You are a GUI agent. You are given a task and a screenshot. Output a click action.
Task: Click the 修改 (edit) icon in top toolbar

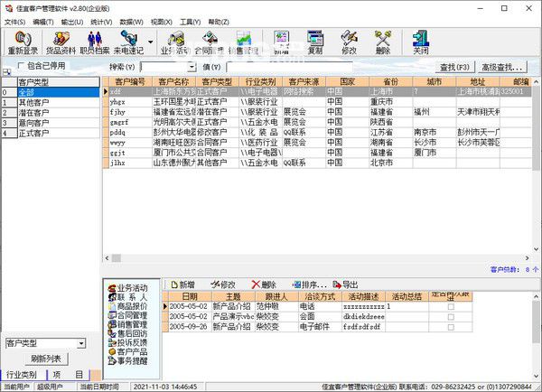(349, 42)
